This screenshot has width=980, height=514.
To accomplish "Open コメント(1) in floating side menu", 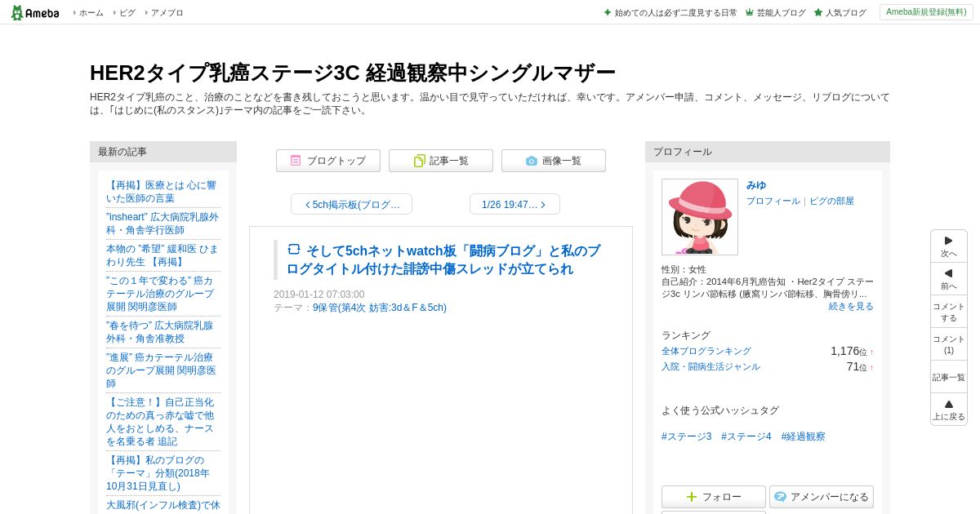I will click(949, 344).
